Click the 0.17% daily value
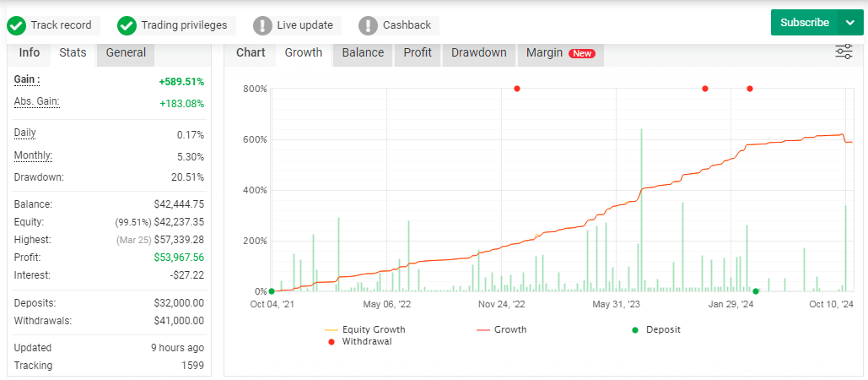The width and height of the screenshot is (868, 380). click(191, 135)
